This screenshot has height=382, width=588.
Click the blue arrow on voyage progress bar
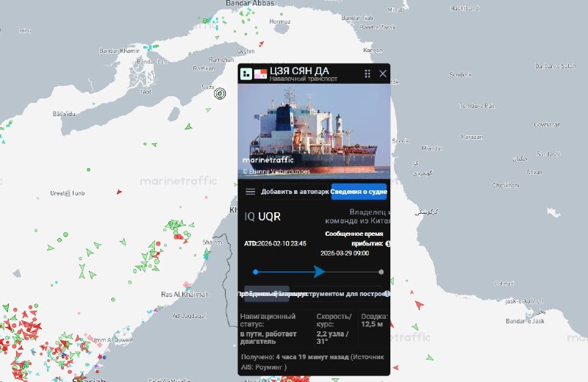coord(319,272)
